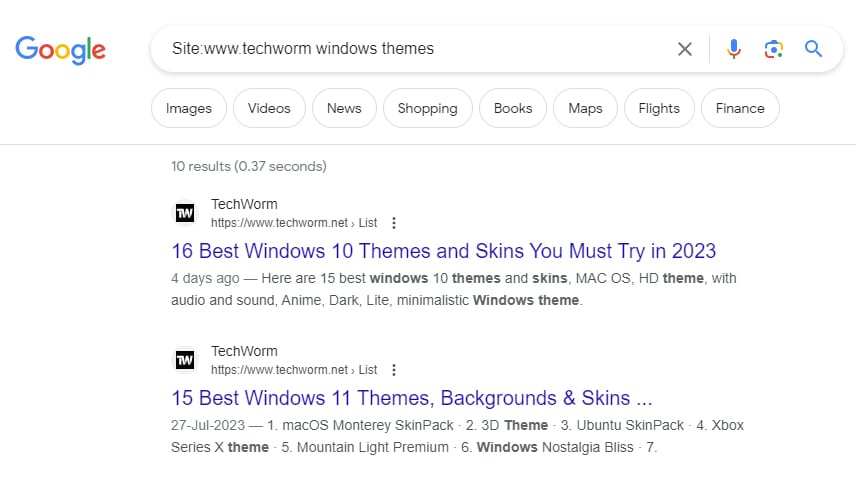This screenshot has width=856, height=479.
Task: Start voice search with the microphone icon
Action: 734,49
